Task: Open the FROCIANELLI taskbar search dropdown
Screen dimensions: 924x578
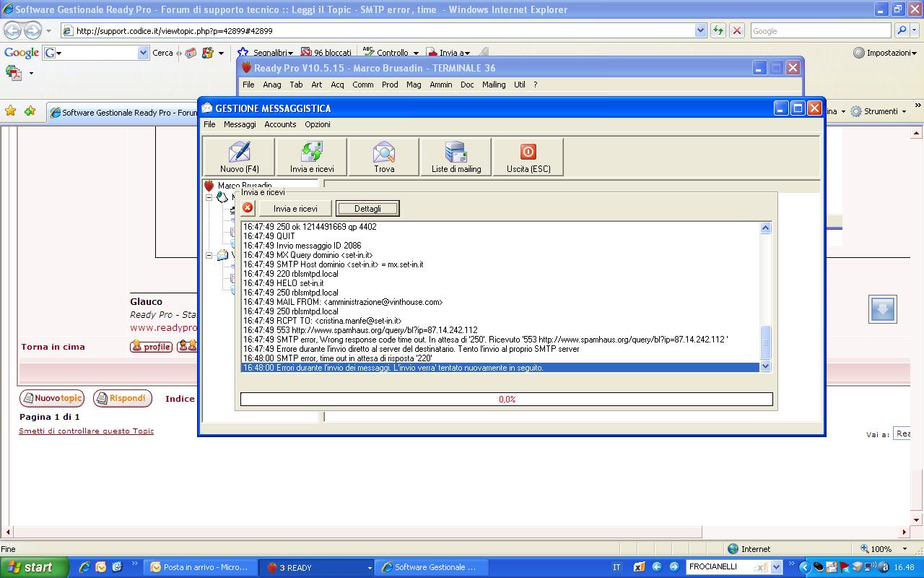Action: [777, 567]
